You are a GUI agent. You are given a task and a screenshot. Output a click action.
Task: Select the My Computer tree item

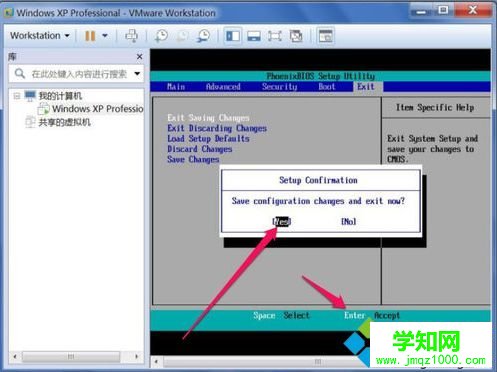click(60, 96)
